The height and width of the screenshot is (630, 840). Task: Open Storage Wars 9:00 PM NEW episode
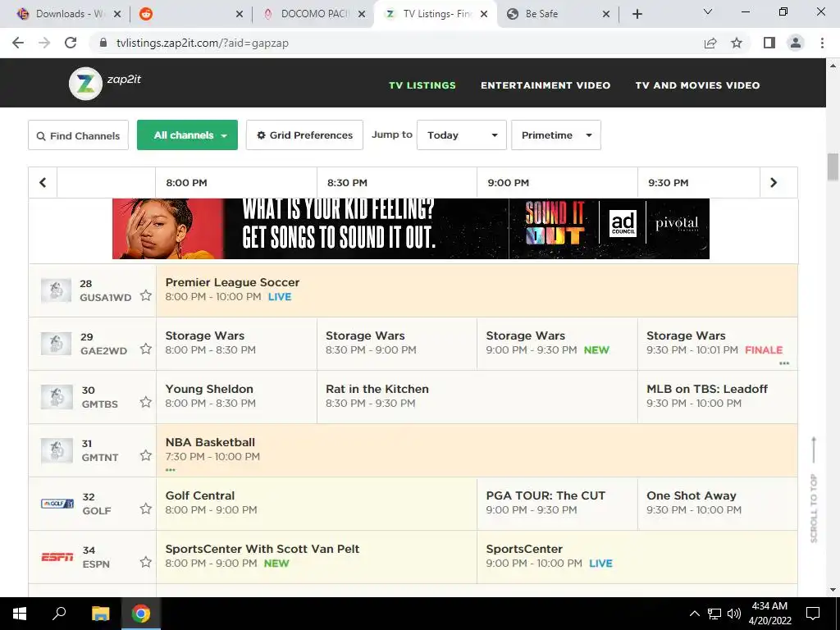[x=557, y=344]
